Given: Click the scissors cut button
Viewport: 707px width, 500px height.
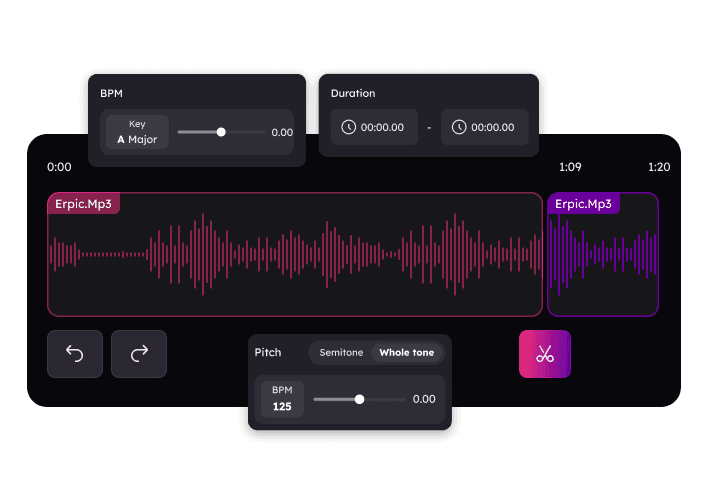Looking at the screenshot, I should click(545, 354).
